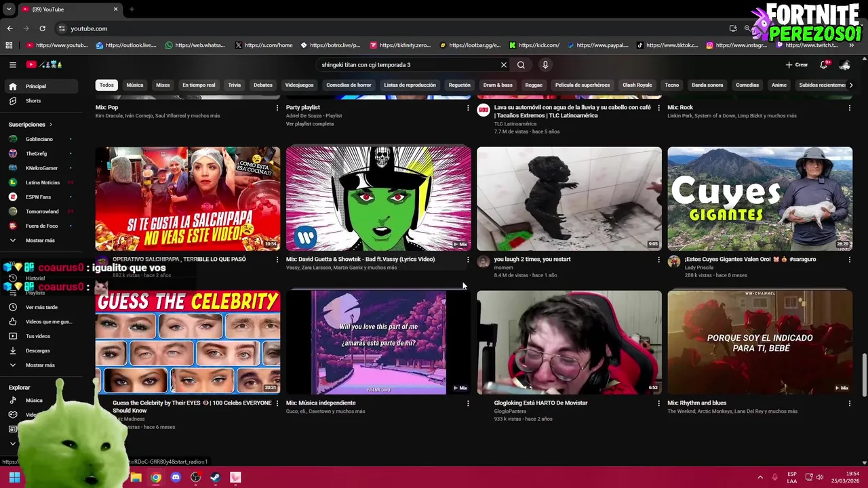Viewport: 868px width, 488px height.
Task: Select the Todos filter chip
Action: point(106,85)
